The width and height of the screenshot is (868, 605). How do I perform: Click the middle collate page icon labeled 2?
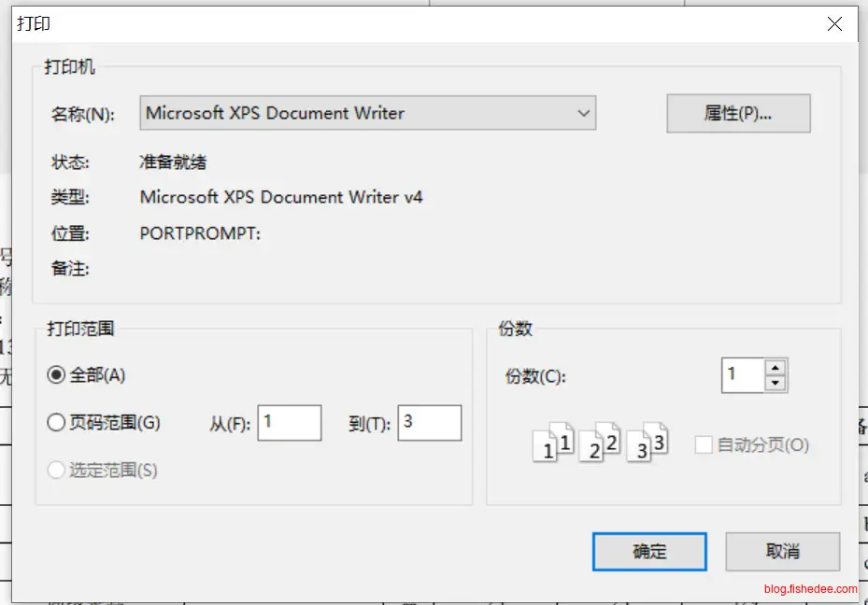[x=600, y=443]
